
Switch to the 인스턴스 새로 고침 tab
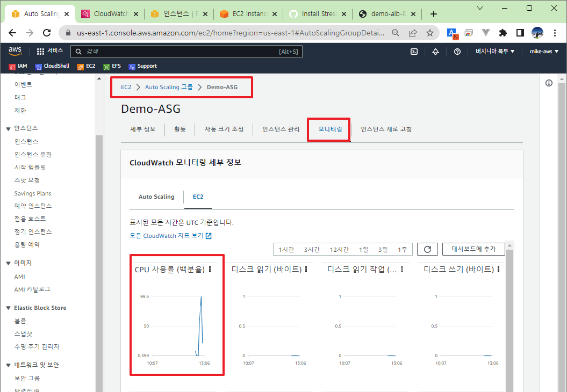coord(386,129)
